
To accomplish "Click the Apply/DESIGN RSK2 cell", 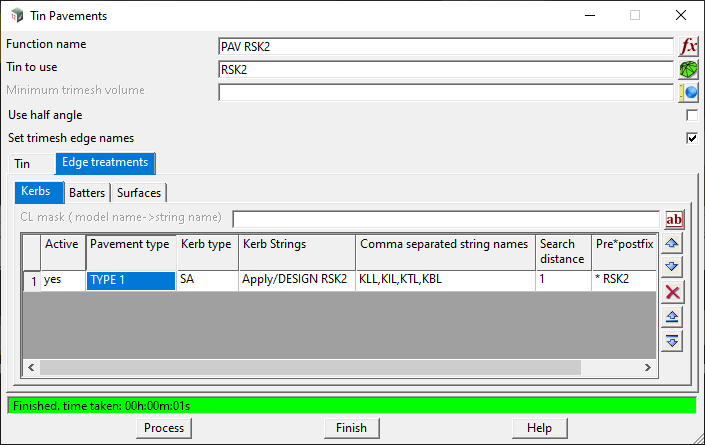I will (297, 280).
